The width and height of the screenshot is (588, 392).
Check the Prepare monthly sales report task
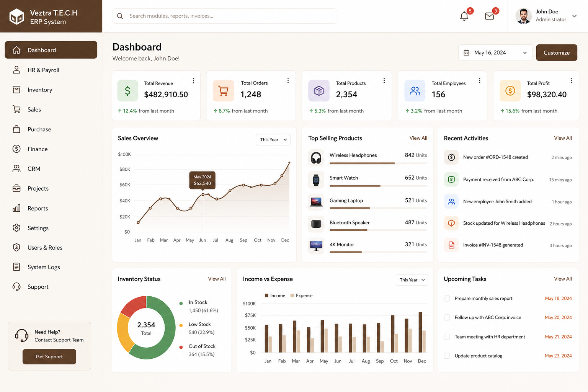coord(447,298)
